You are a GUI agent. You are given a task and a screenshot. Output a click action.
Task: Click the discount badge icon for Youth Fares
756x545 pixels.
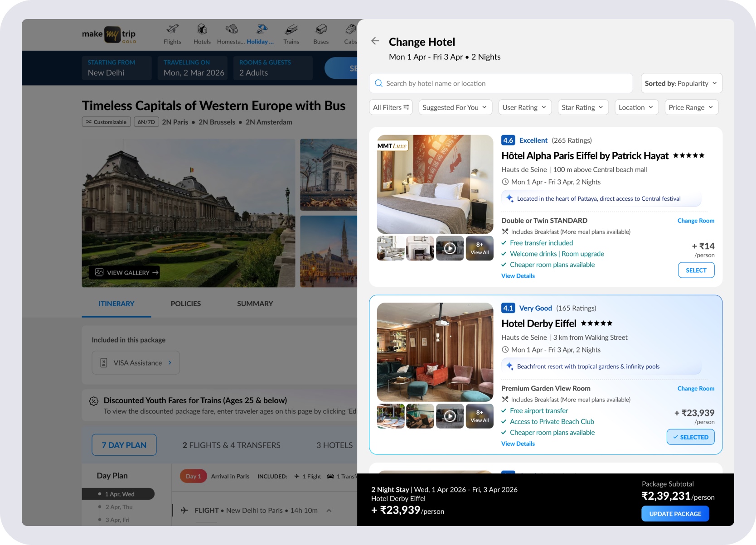tap(94, 401)
